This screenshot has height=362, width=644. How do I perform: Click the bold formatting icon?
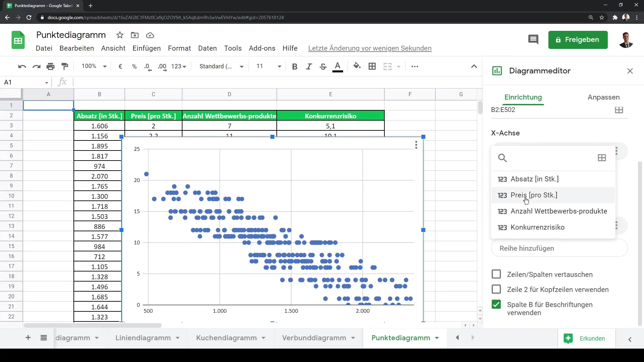pos(294,66)
